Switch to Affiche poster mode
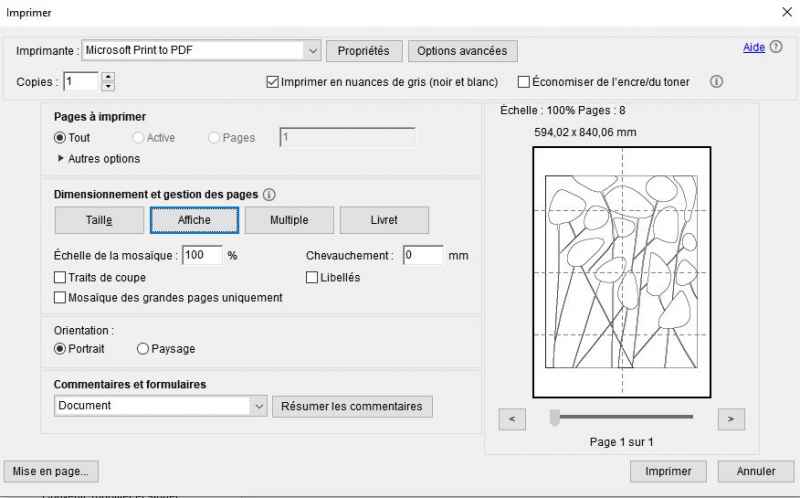This screenshot has width=800, height=498. [194, 220]
